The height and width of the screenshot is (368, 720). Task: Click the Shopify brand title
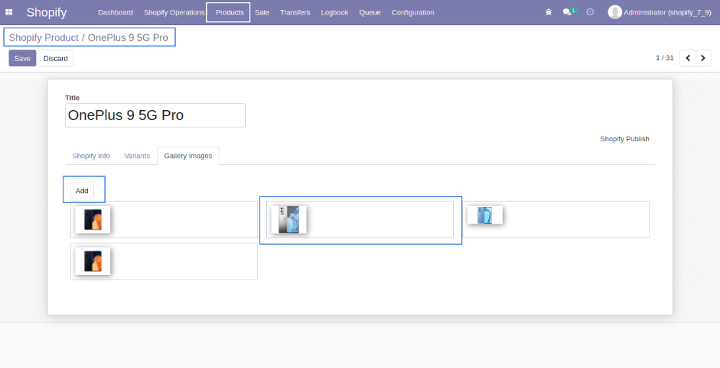click(x=46, y=12)
